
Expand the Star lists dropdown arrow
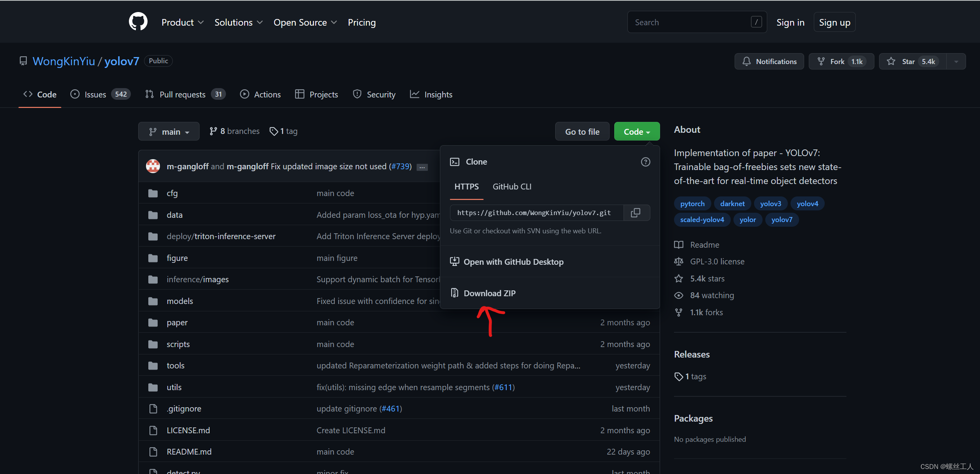coord(956,61)
